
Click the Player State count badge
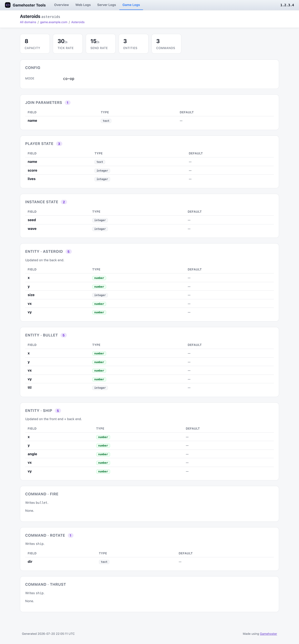(59, 144)
